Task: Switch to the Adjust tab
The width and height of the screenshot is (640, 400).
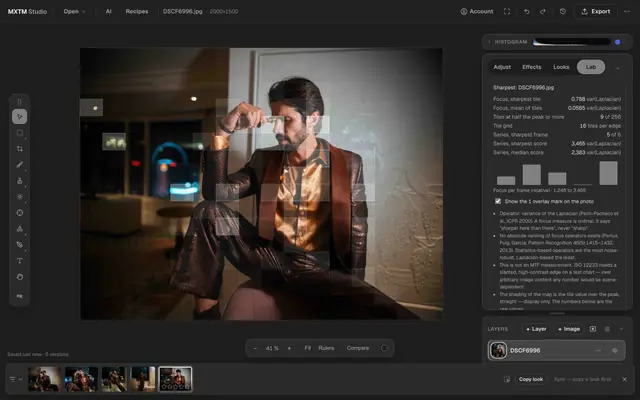Action: pos(502,67)
